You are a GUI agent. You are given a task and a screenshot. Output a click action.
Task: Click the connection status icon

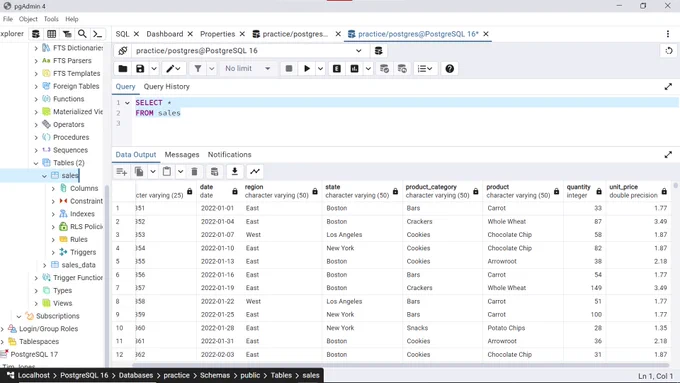tap(123, 51)
